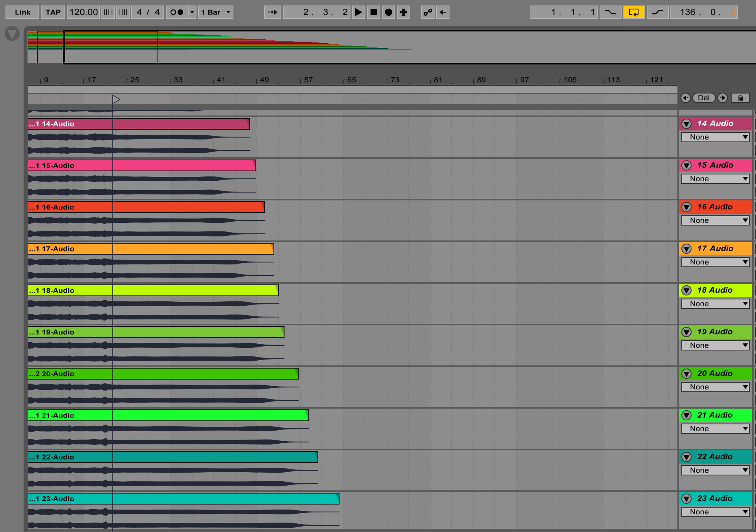756x532 pixels.
Task: Select the 17 Audio track title
Action: [715, 248]
